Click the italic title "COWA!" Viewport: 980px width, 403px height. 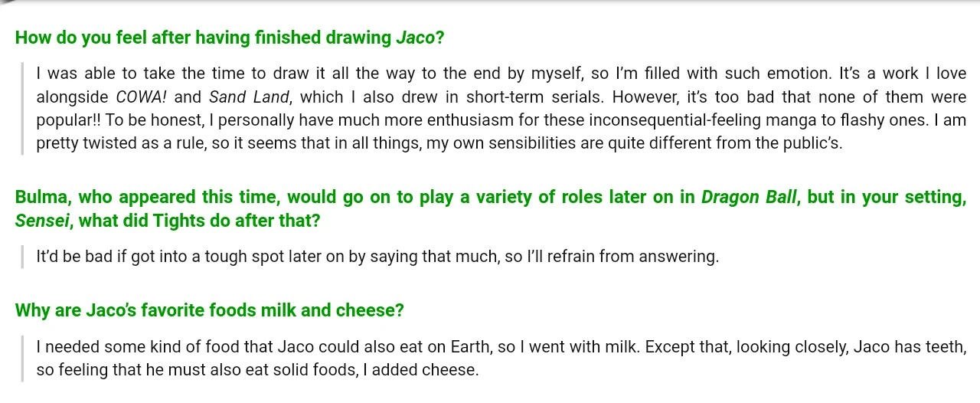pos(142,97)
